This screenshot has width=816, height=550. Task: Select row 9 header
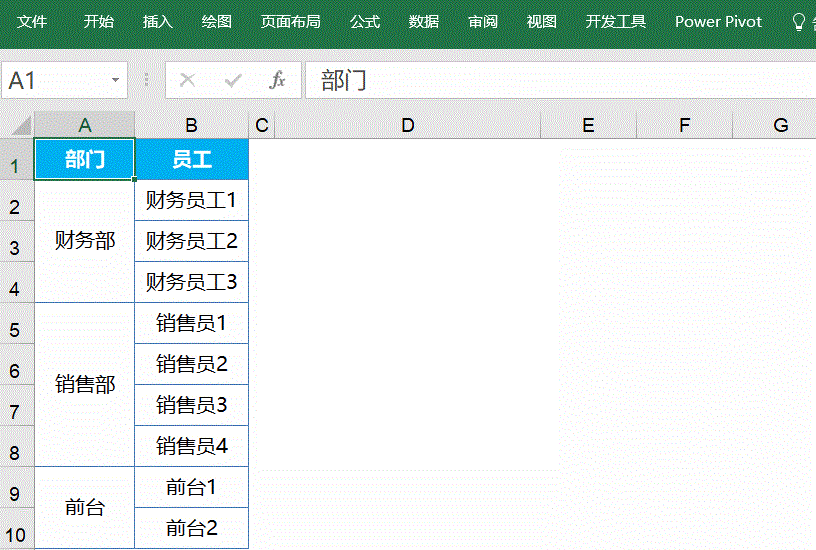point(16,488)
